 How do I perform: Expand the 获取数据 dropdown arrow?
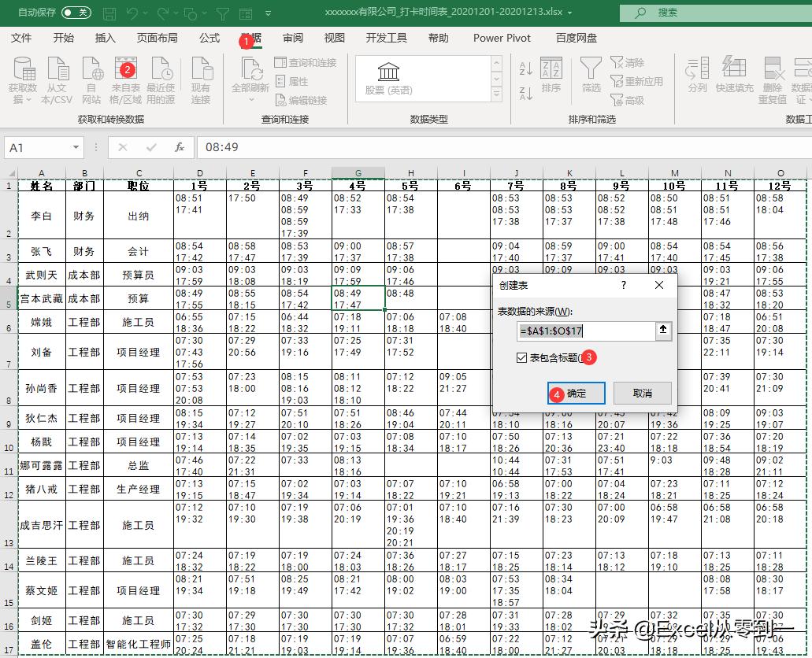(28, 98)
